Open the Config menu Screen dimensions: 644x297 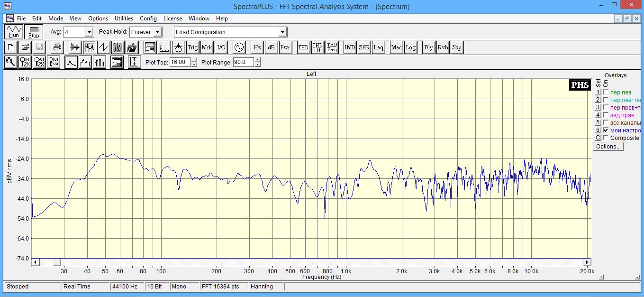(148, 19)
